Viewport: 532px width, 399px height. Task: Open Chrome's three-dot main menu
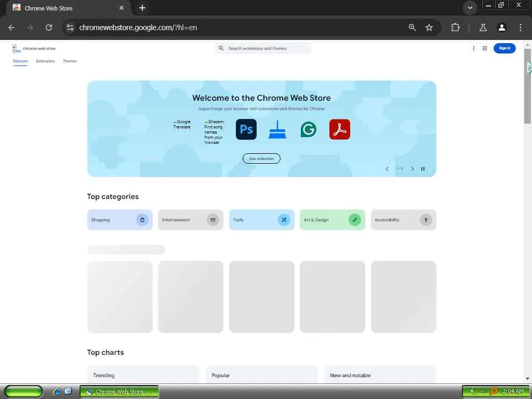(521, 28)
